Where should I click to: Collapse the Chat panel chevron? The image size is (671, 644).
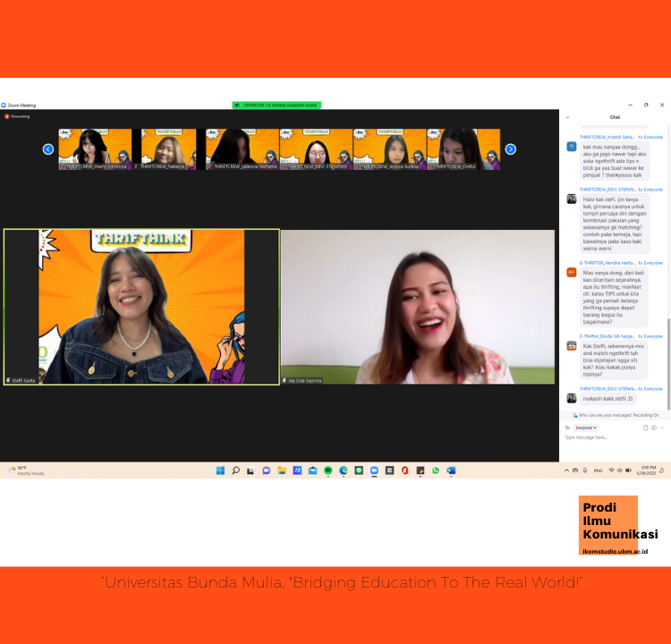[x=567, y=117]
